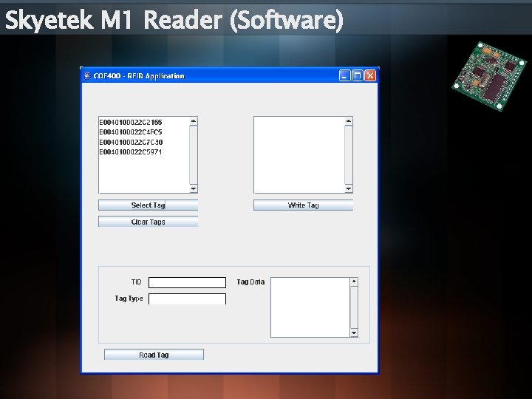532x399 pixels.
Task: Click the Write Tag button
Action: (304, 205)
